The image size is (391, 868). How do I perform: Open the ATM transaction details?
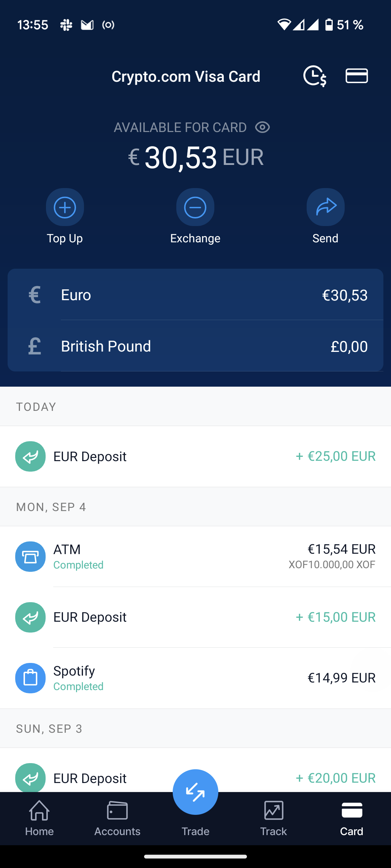195,557
